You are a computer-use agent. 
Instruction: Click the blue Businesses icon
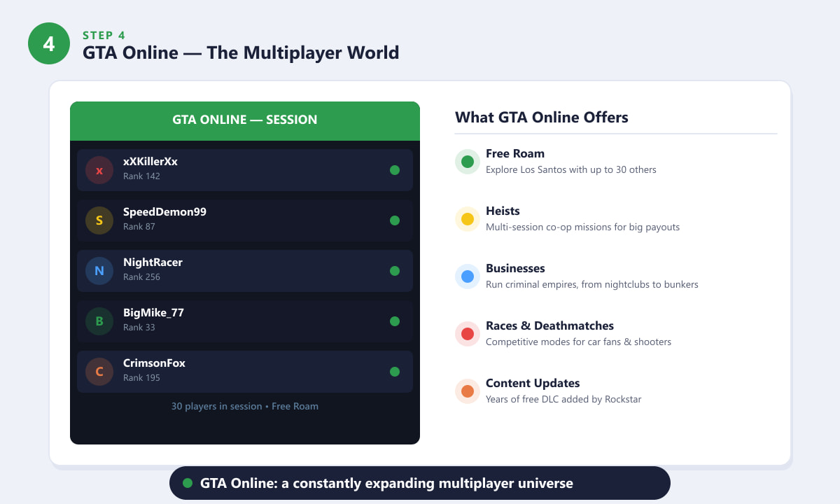coord(468,276)
